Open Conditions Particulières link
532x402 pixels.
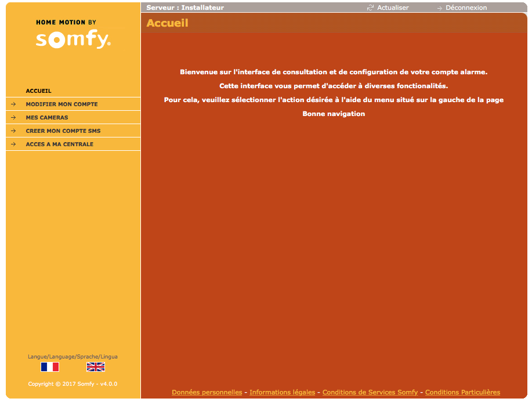tap(463, 392)
